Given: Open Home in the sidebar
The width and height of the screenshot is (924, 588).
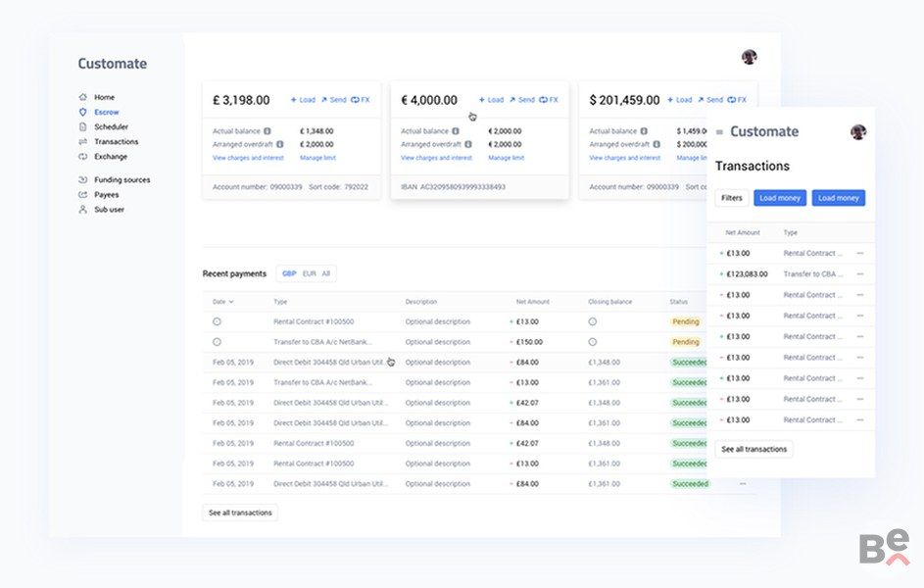Looking at the screenshot, I should point(104,97).
